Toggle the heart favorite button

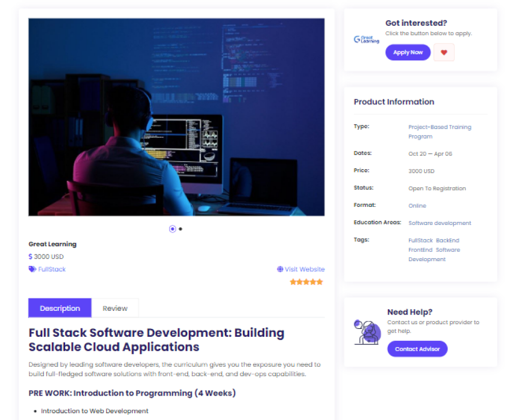coord(444,52)
